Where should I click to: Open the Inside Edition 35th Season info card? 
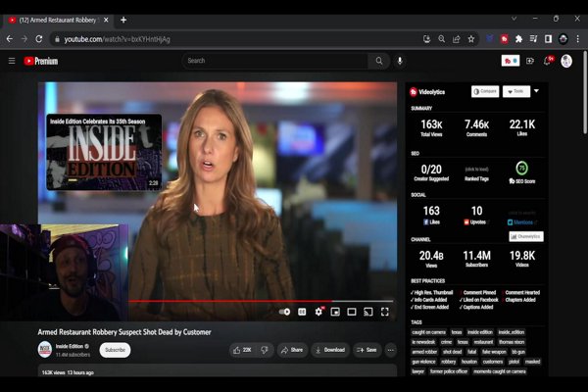(x=104, y=152)
